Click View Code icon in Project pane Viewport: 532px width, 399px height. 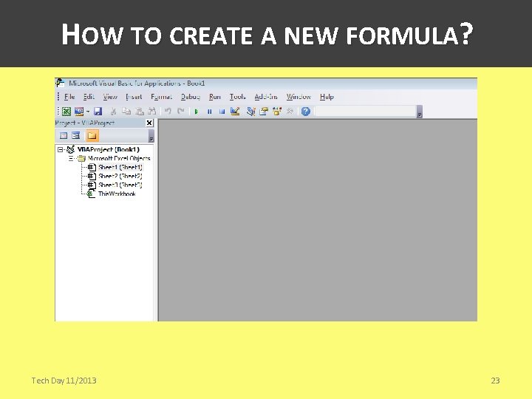pos(64,136)
